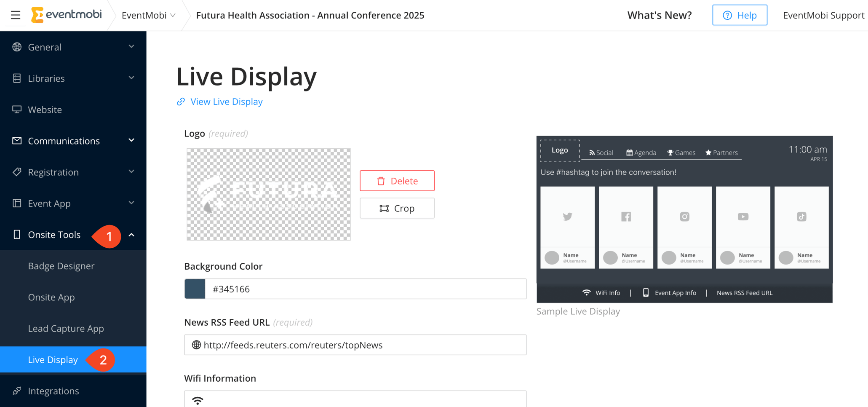Open the Help button
This screenshot has width=868, height=407.
pyautogui.click(x=740, y=15)
